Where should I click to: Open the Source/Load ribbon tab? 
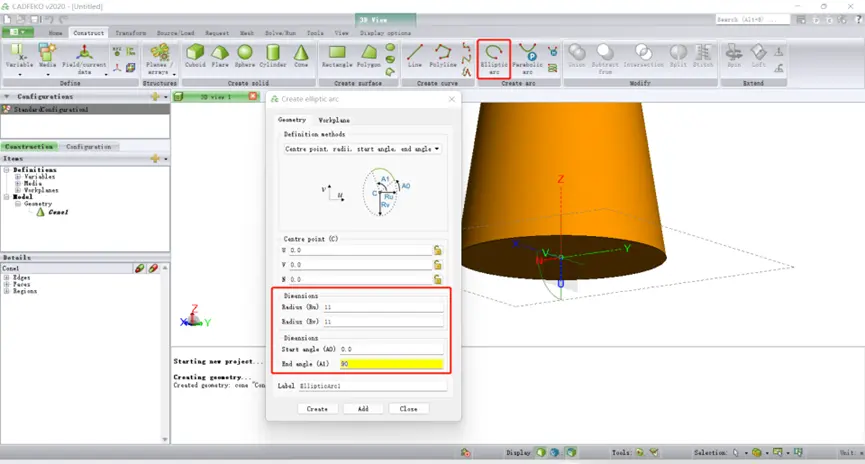[x=175, y=33]
